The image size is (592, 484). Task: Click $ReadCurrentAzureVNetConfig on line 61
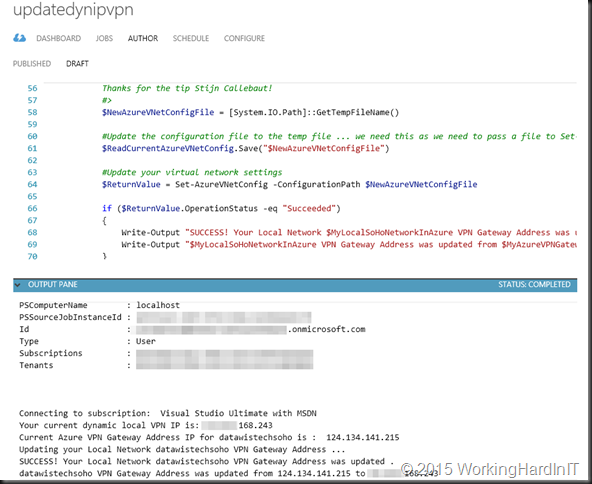coord(168,148)
